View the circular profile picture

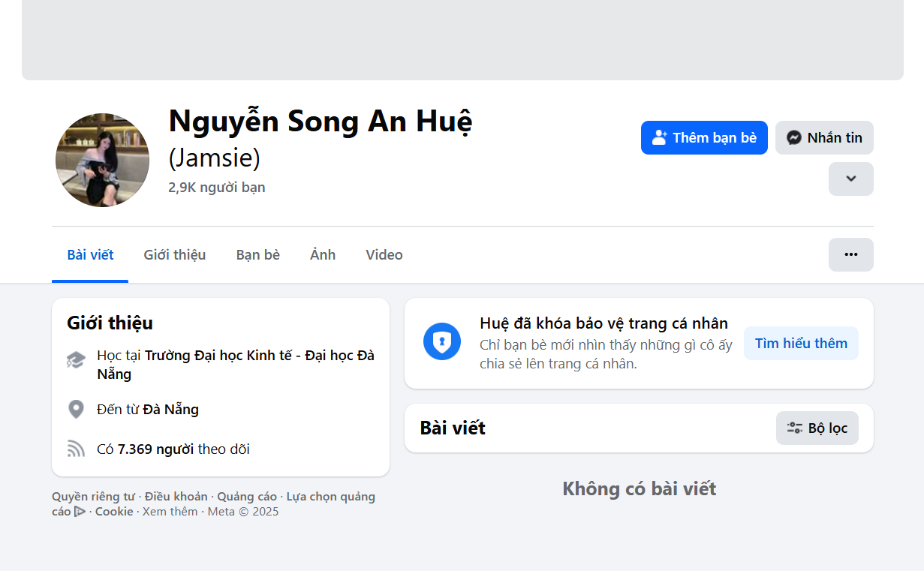tap(102, 160)
